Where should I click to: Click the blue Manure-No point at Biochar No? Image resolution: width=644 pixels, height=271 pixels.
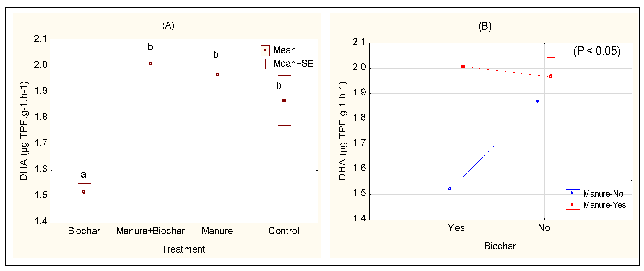(x=538, y=101)
